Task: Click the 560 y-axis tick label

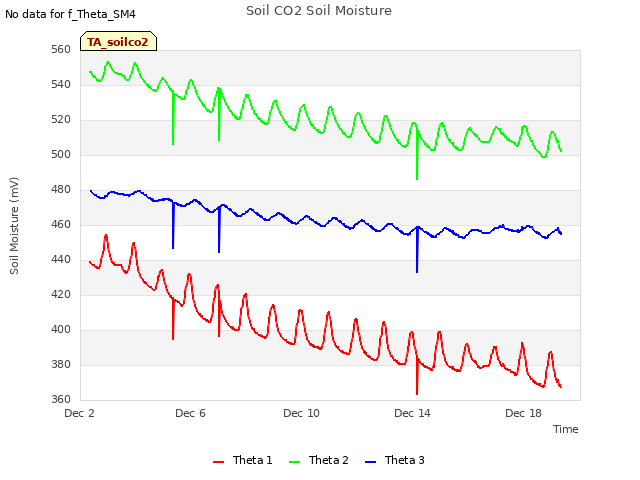Action: [61, 50]
